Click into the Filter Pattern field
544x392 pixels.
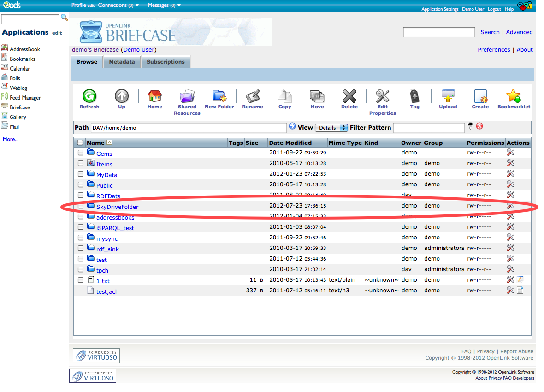pyautogui.click(x=429, y=128)
